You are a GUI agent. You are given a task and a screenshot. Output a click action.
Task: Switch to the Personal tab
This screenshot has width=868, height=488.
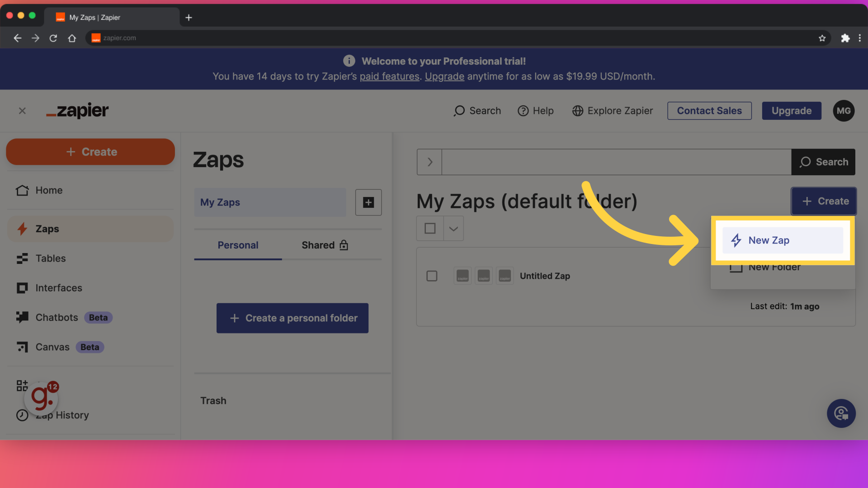238,245
